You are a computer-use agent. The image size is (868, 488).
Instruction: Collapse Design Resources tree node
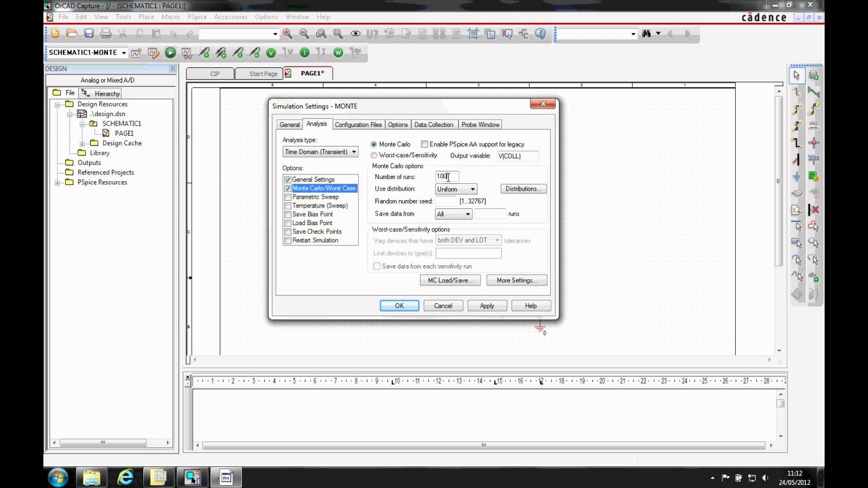[58, 104]
